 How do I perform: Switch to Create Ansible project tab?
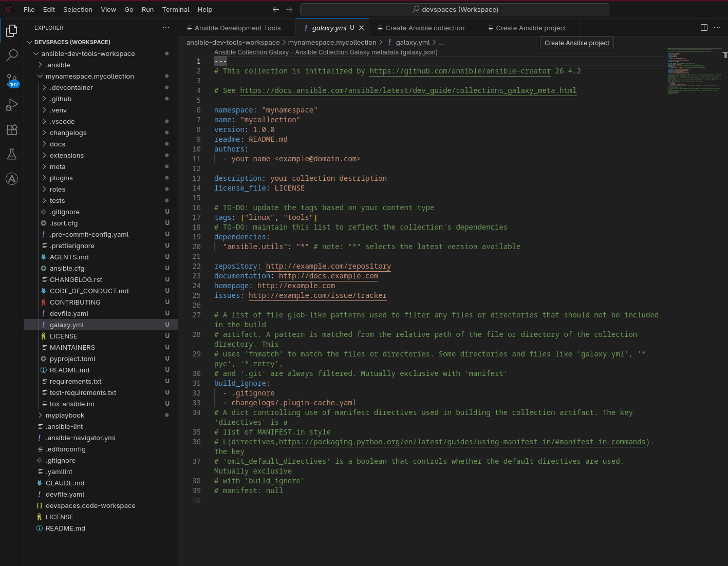pos(530,28)
